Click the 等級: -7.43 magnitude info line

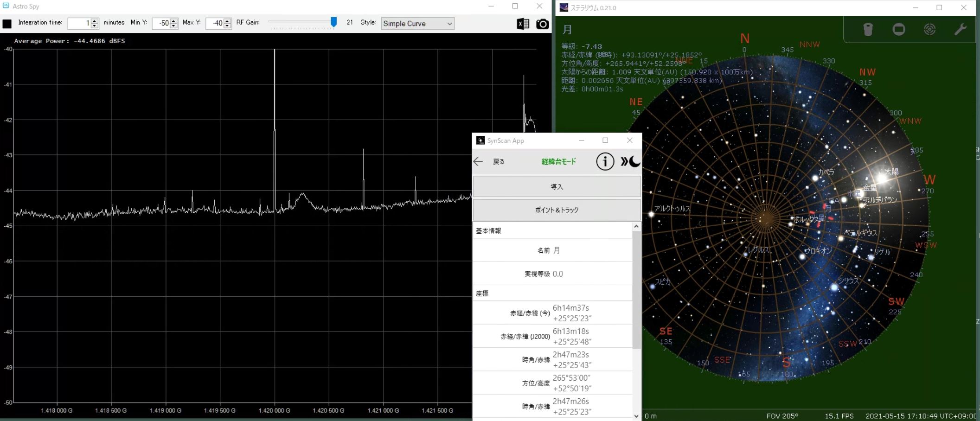582,46
